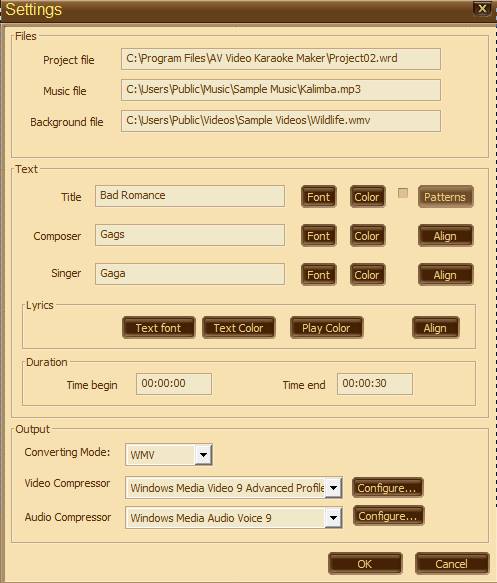Image resolution: width=497 pixels, height=583 pixels.
Task: Click the Patterns button
Action: click(x=445, y=197)
